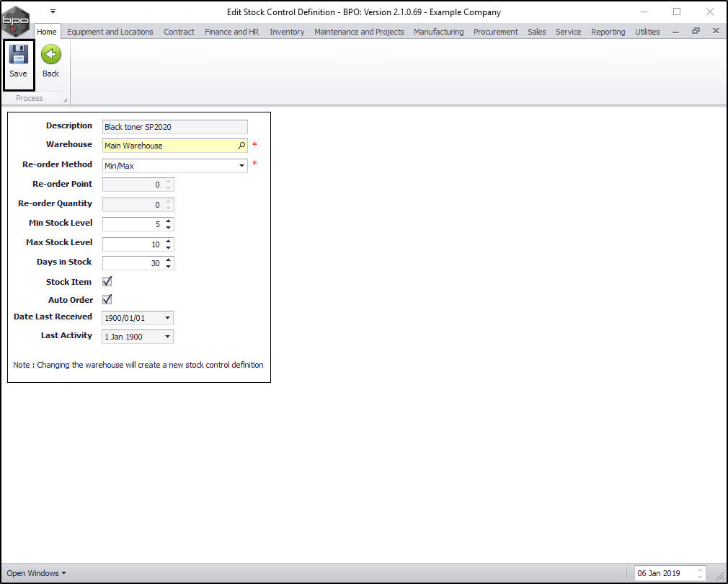
Task: Open the quick access toolbar customize arrow
Action: 53,11
